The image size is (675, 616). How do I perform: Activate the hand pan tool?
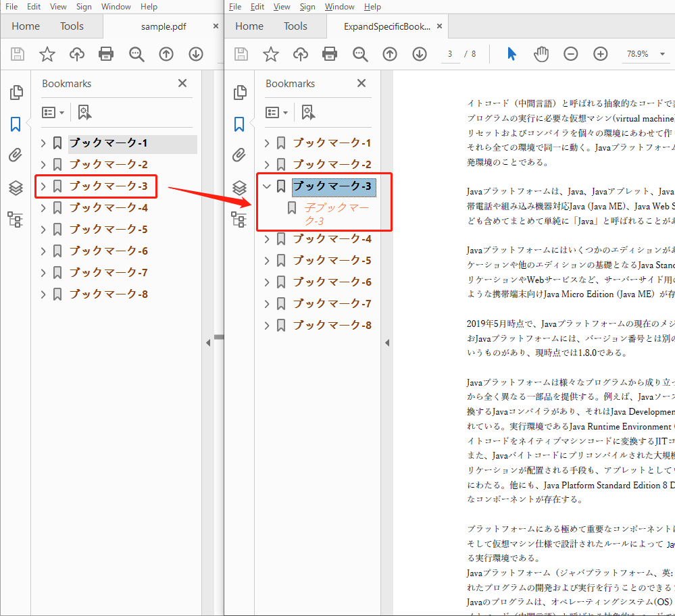point(541,54)
